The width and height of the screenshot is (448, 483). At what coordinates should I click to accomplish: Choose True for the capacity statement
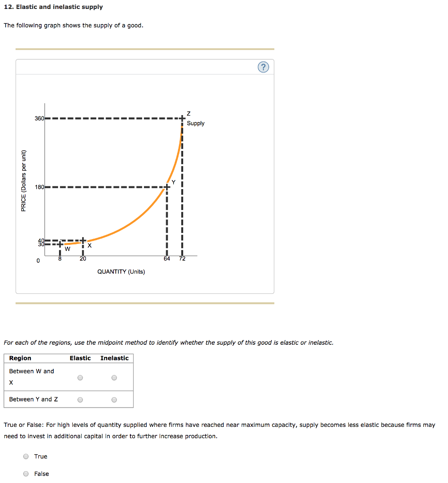[26, 456]
